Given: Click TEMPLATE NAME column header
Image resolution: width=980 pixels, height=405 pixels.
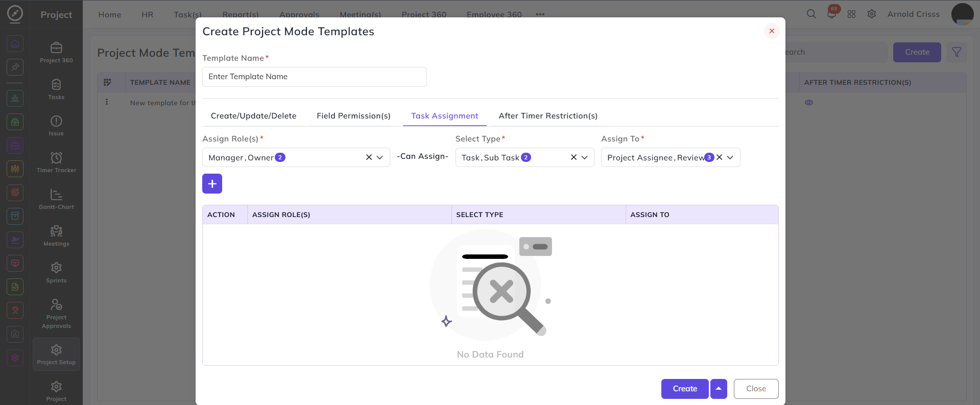Looking at the screenshot, I should point(160,82).
